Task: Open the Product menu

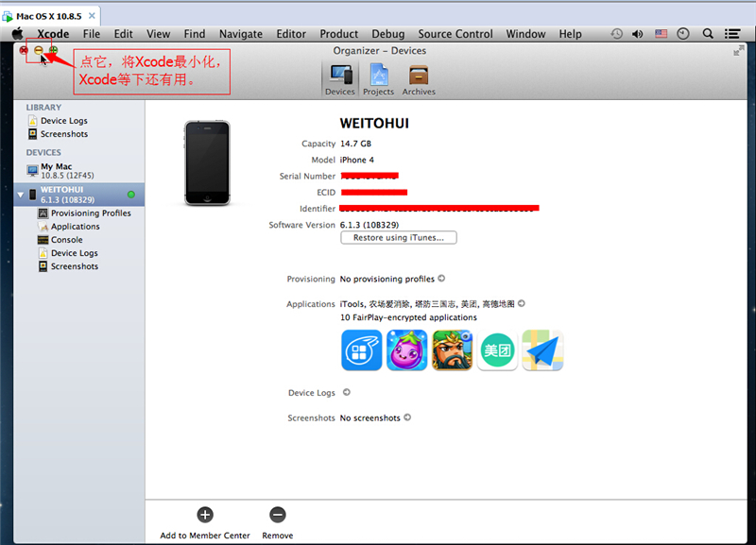Action: coord(339,34)
